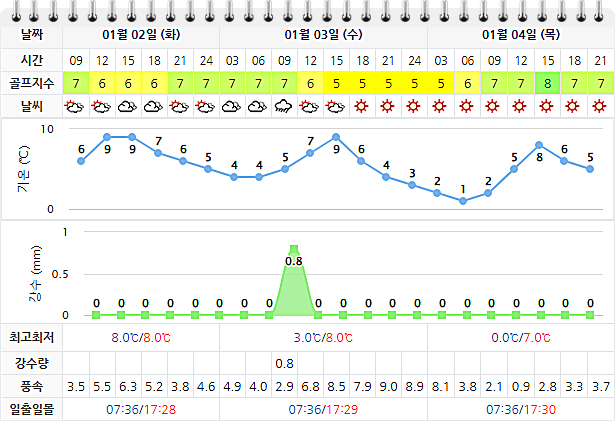This screenshot has width=615, height=421.
Task: Select wind speed value 8.5
Action: pos(336,387)
